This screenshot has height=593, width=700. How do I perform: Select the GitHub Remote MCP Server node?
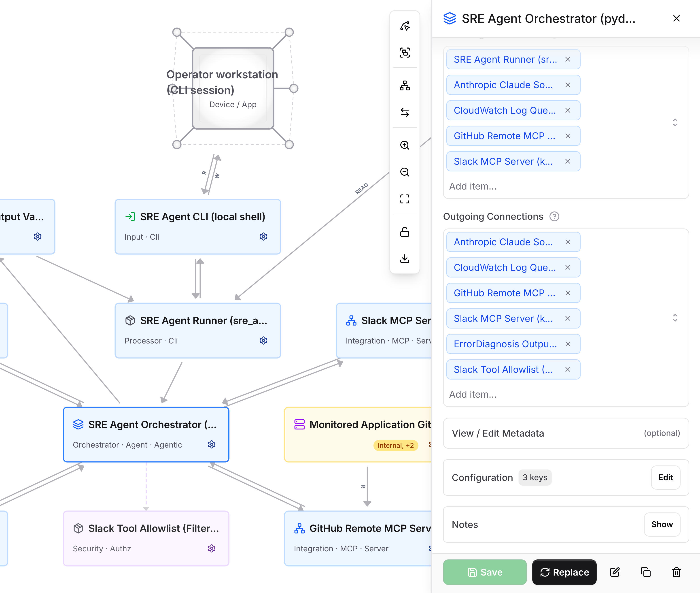click(358, 538)
